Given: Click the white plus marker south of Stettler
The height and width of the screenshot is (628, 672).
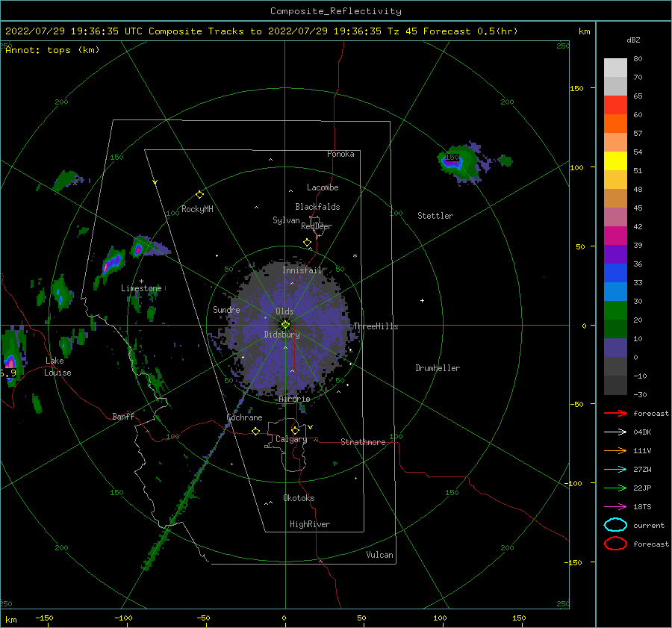Looking at the screenshot, I should [422, 300].
